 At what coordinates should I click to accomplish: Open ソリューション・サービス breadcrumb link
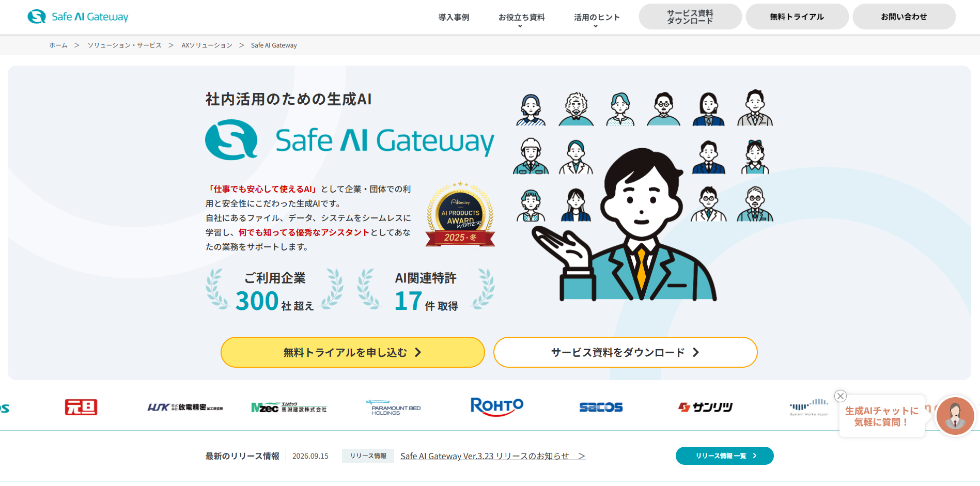point(125,45)
